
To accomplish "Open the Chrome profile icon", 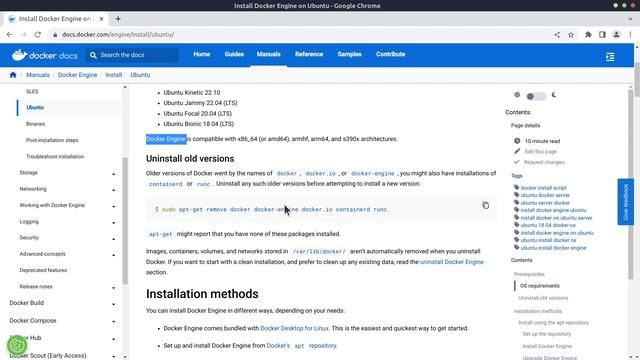I will 616,35.
